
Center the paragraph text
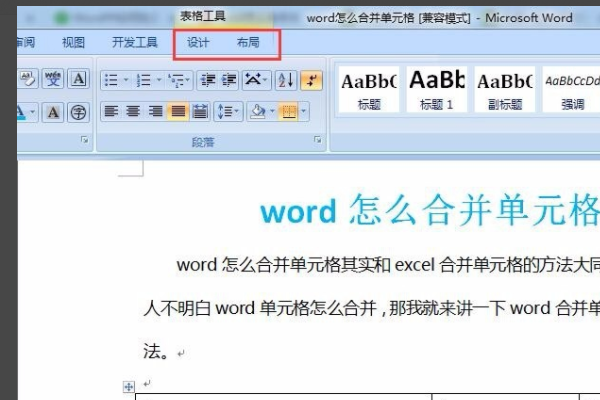click(133, 112)
